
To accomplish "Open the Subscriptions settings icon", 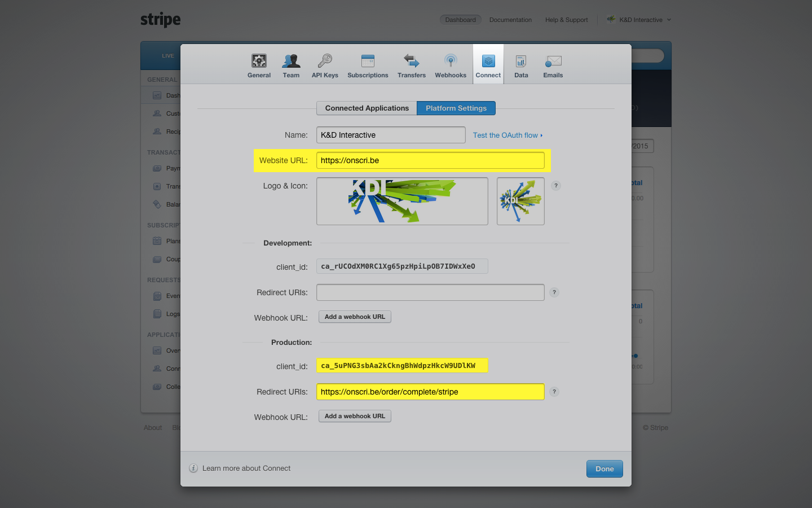I will click(368, 60).
